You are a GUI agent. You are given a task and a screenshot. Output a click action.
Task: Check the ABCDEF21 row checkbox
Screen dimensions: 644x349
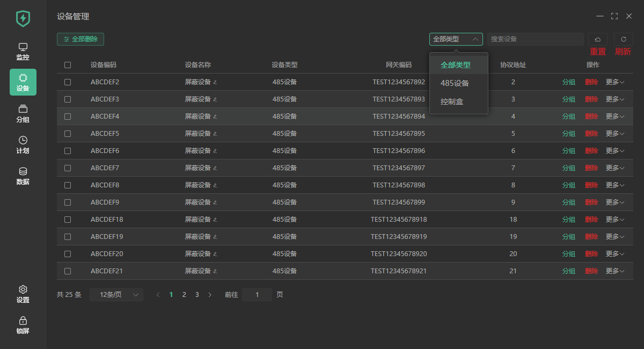point(68,271)
